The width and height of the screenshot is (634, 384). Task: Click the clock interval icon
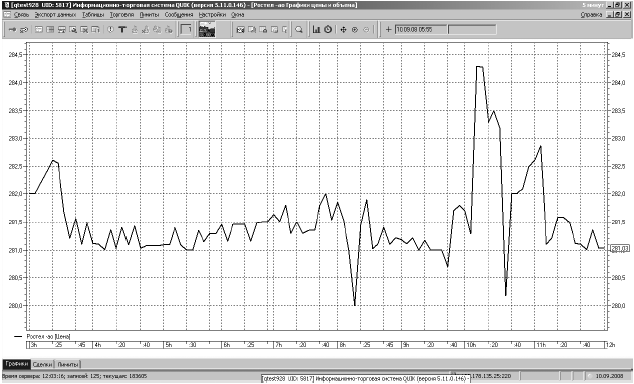328,30
